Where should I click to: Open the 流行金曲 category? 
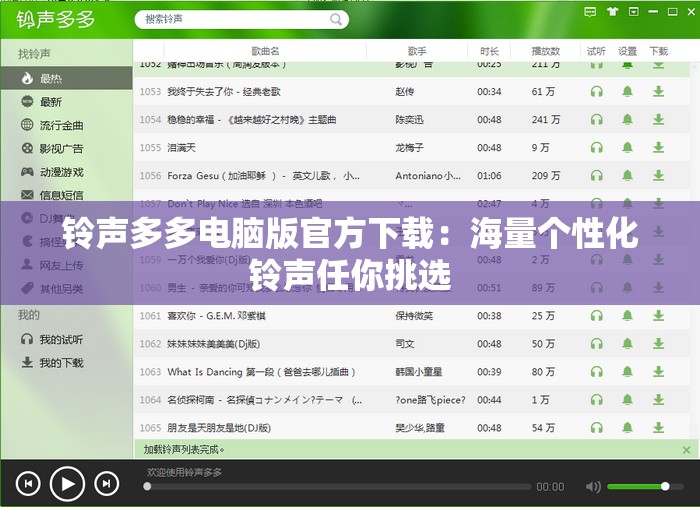pyautogui.click(x=67, y=125)
